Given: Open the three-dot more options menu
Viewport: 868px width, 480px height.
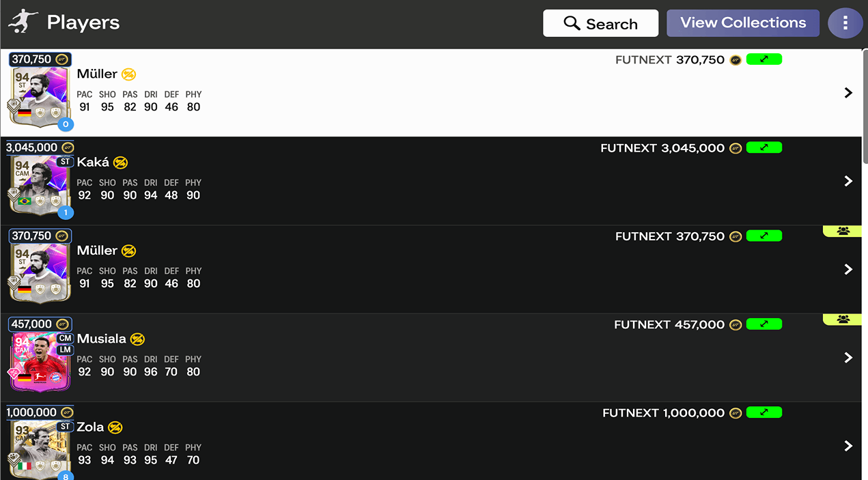Looking at the screenshot, I should (845, 23).
